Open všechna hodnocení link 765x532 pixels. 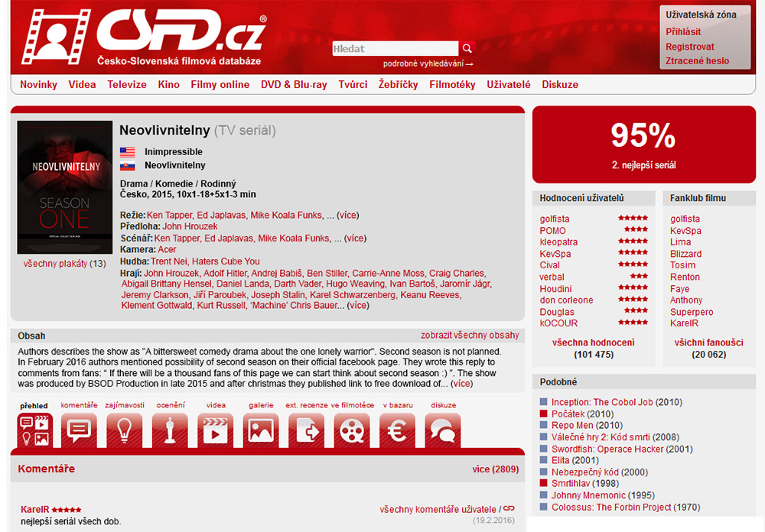594,342
